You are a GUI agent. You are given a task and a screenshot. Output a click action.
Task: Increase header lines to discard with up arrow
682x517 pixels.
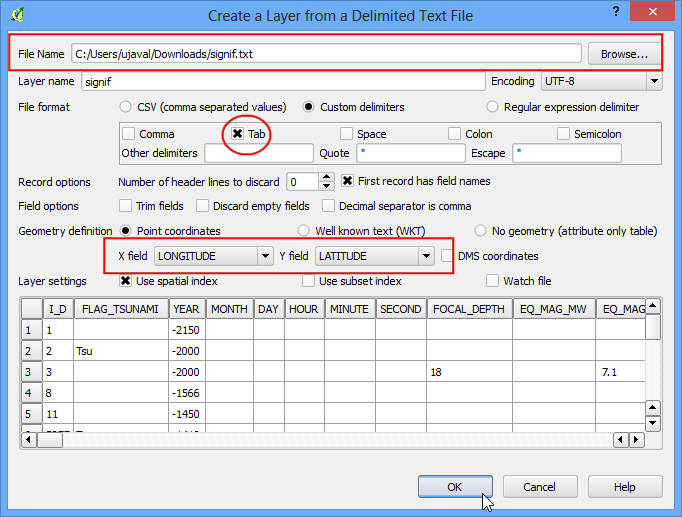(326, 177)
